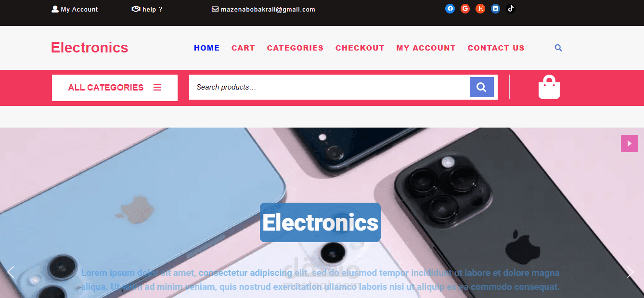The height and width of the screenshot is (298, 644).
Task: Click the My Account link in the top bar
Action: coord(75,9)
